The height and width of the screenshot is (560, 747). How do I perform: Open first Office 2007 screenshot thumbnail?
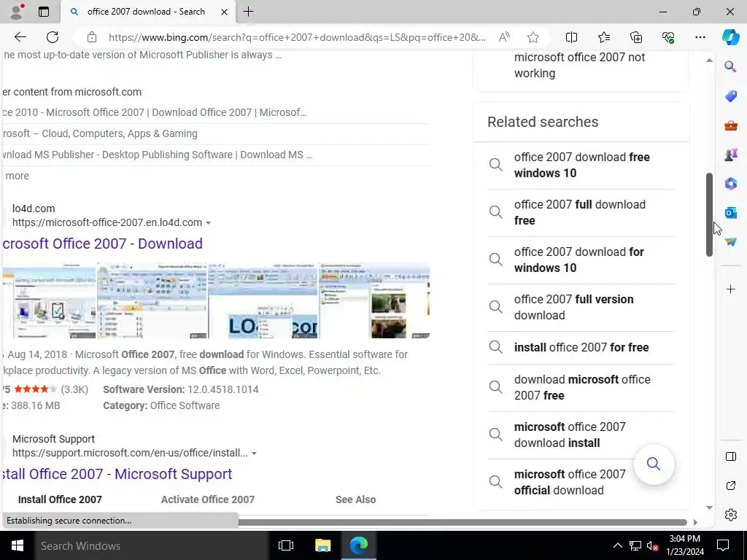(49, 300)
